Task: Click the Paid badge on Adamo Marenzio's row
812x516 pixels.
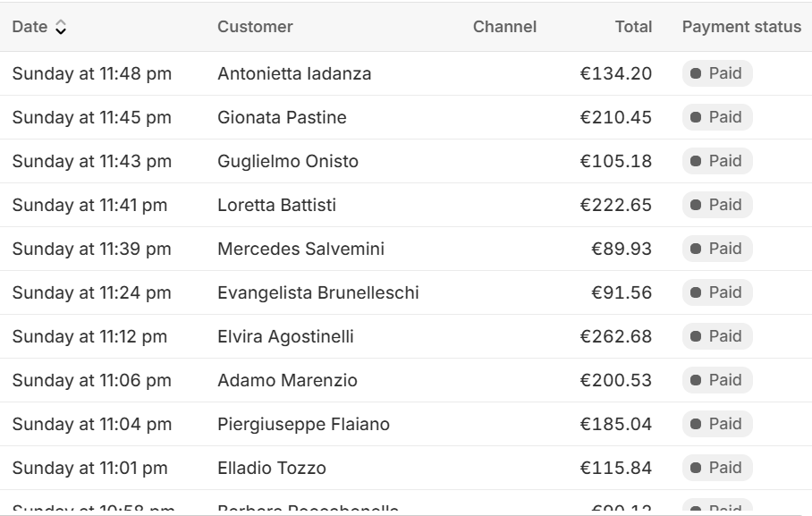Action: [x=716, y=380]
